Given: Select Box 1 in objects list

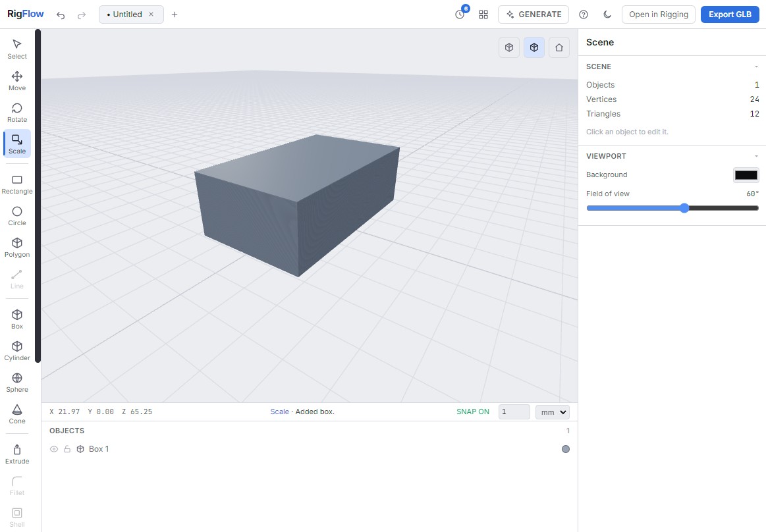Looking at the screenshot, I should coord(310,449).
